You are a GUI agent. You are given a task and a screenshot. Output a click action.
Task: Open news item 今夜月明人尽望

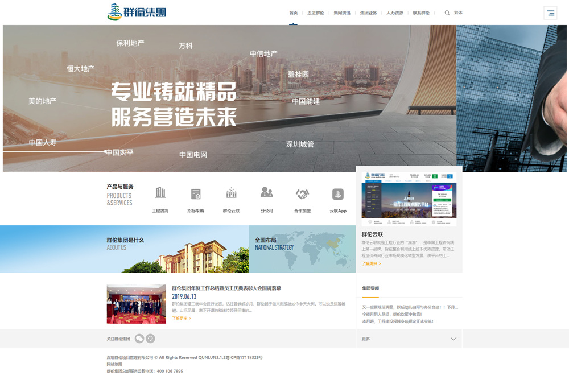coord(392,314)
